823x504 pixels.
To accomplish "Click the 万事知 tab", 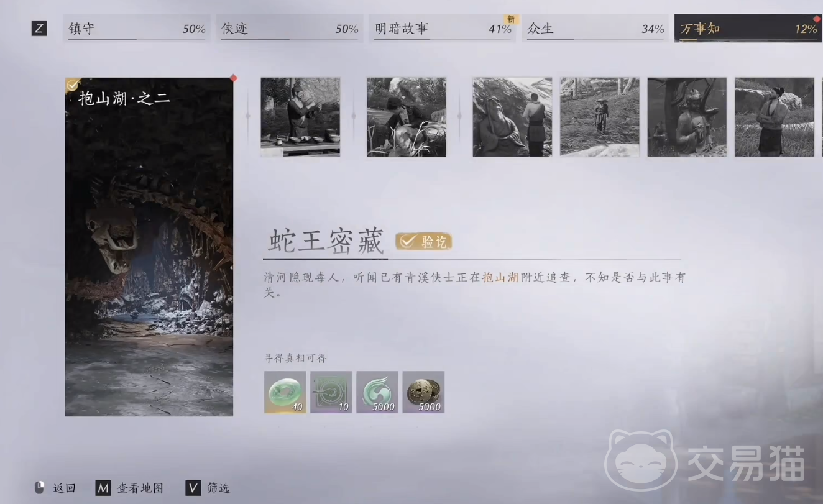I will pyautogui.click(x=748, y=29).
